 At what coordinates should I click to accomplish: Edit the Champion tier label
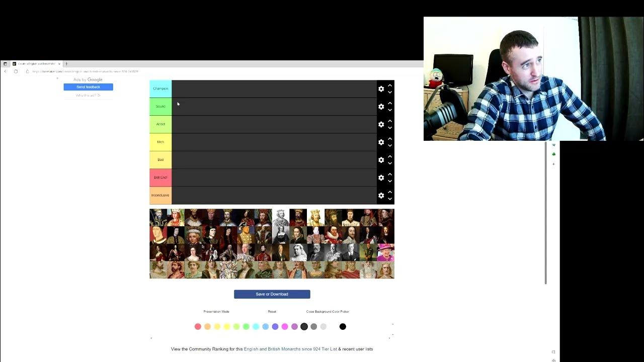160,88
